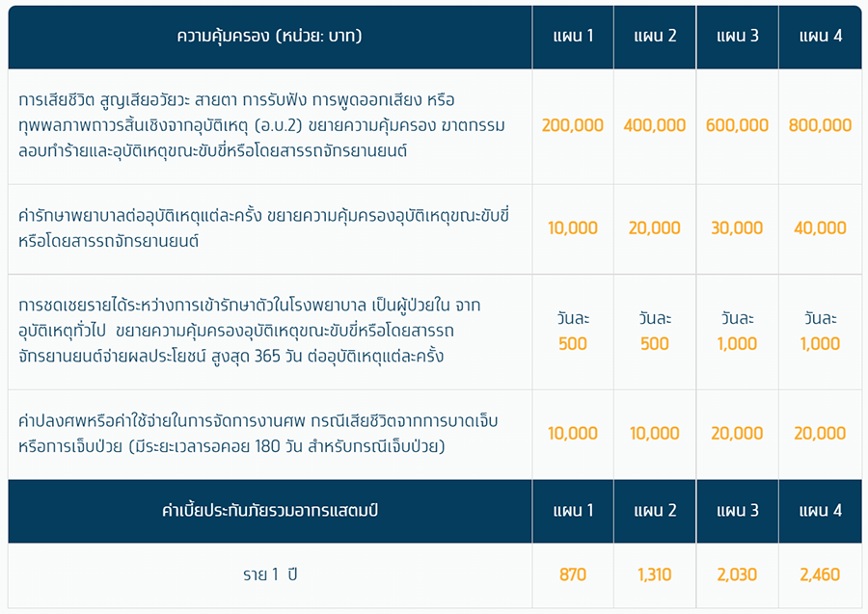Click the 200,000 coverage amount
Screen dimensions: 868x614
click(x=573, y=125)
